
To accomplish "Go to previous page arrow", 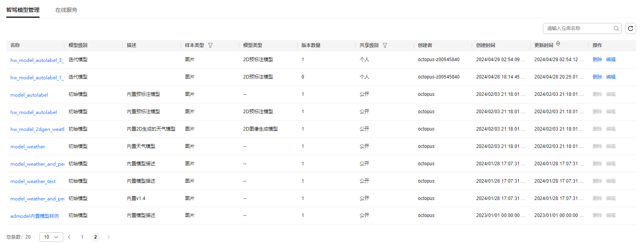I will tap(69, 237).
